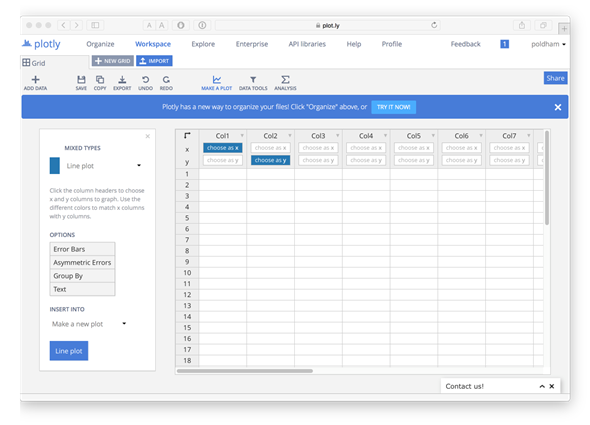Image resolution: width=590 pixels, height=425 pixels.
Task: Click the blue plot color swatch
Action: [x=55, y=166]
